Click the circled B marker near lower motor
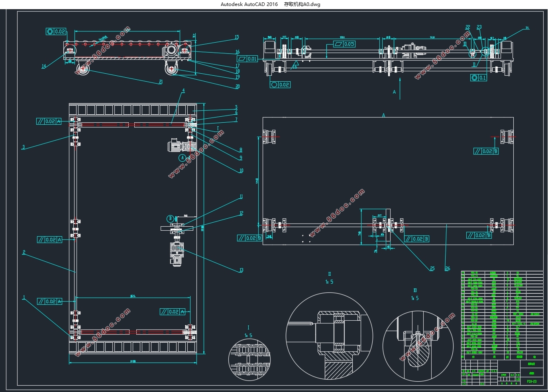The image size is (548, 392). [170, 218]
